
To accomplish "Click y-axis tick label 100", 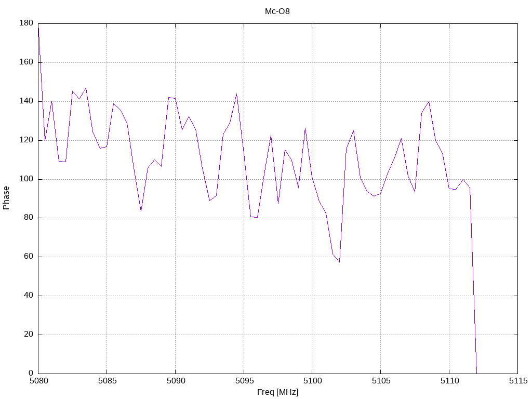I will (26, 179).
